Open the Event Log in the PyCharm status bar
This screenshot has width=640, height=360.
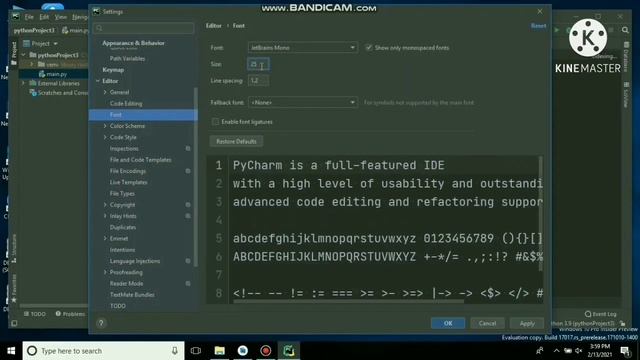click(x=600, y=314)
